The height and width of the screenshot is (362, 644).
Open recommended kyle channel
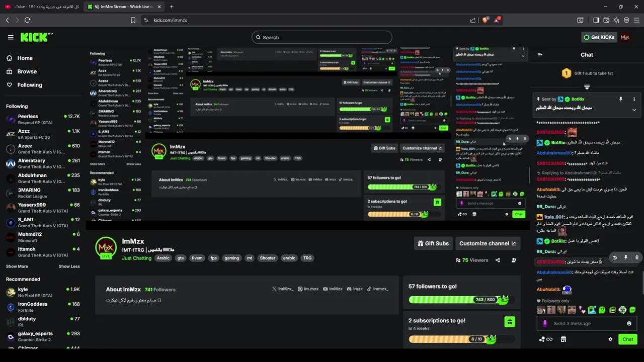tap(43, 292)
